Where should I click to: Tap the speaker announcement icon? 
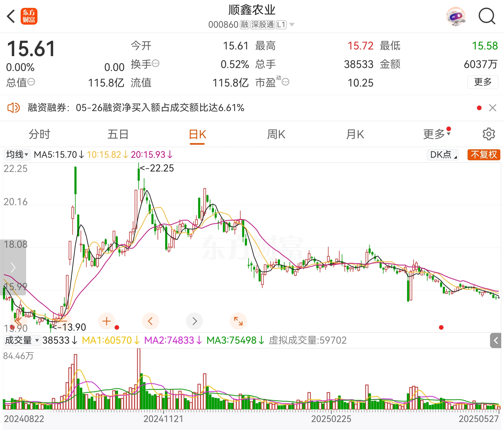[x=13, y=108]
